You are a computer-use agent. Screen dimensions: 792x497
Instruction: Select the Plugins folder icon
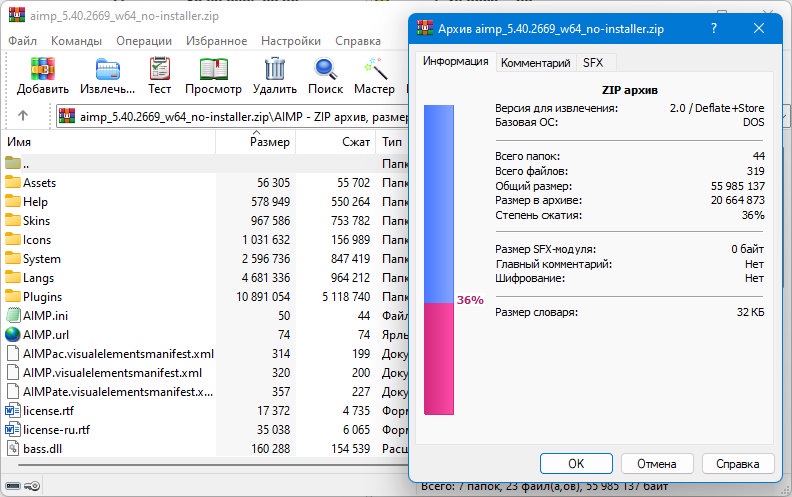[x=13, y=296]
